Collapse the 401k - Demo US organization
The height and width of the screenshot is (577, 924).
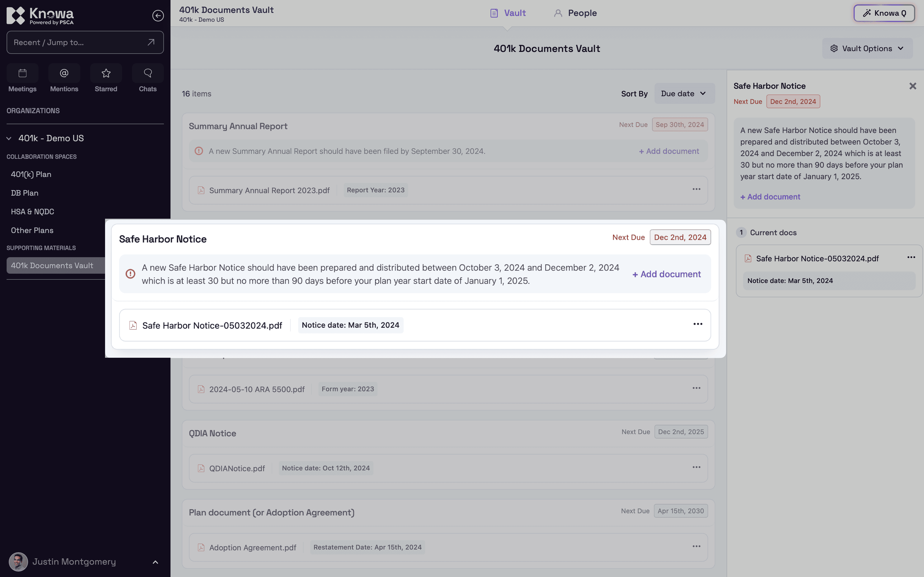pyautogui.click(x=9, y=138)
